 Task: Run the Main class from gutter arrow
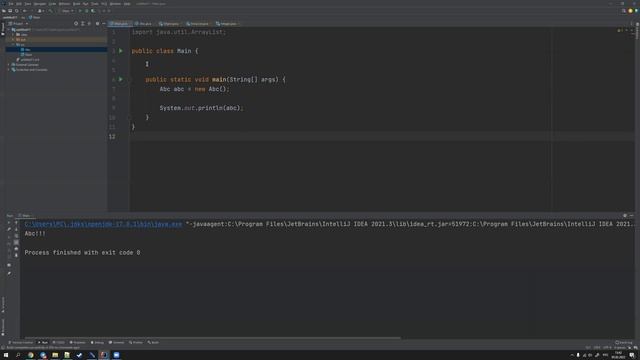click(121, 51)
